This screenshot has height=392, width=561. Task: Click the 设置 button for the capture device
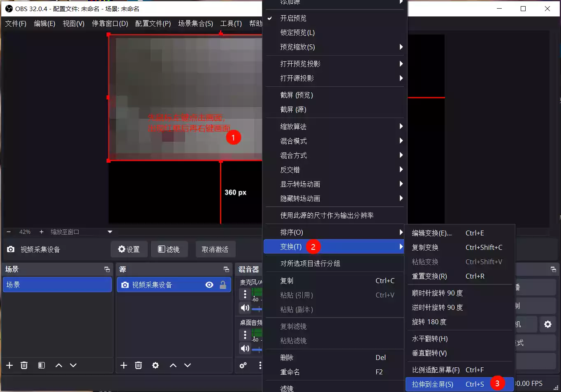129,249
